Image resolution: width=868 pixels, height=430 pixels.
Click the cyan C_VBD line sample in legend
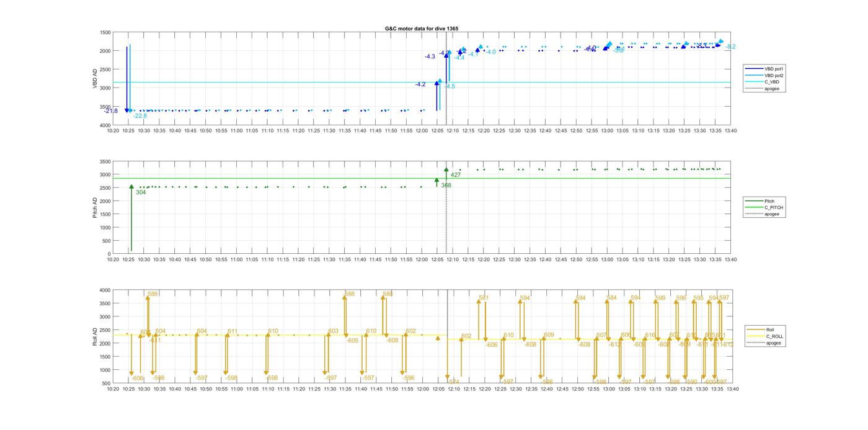755,82
